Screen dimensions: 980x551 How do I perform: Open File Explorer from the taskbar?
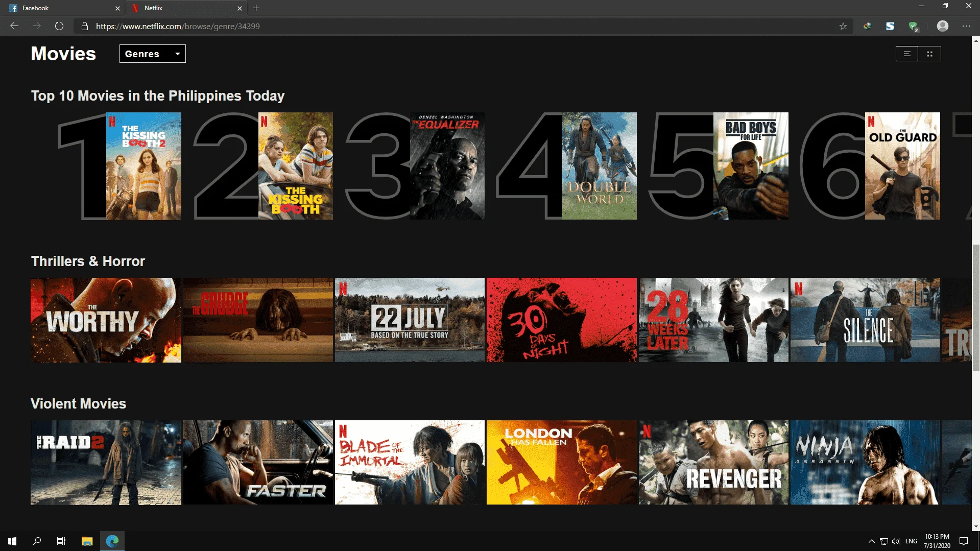tap(87, 541)
